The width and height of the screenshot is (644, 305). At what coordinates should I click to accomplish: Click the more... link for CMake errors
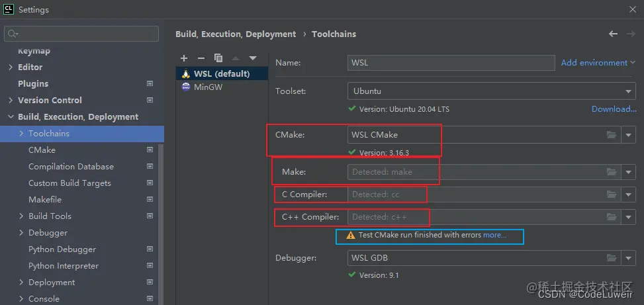click(495, 236)
